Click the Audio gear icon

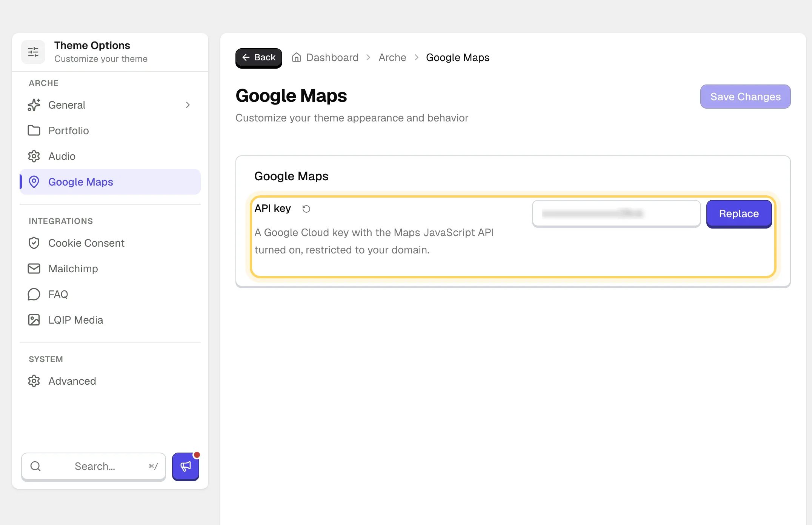click(34, 156)
